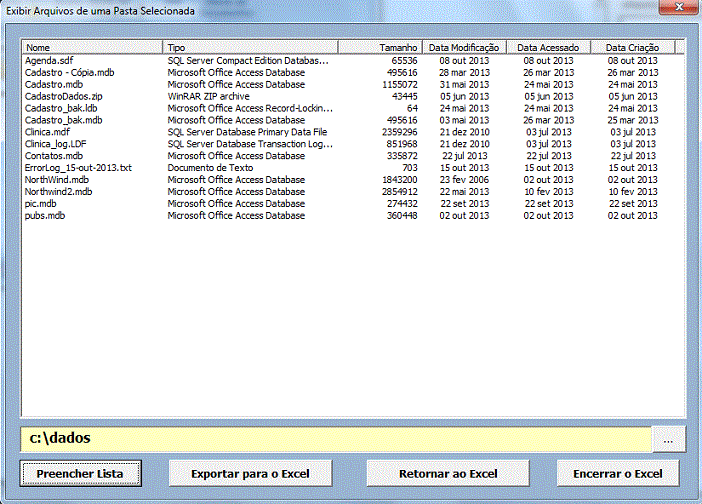The width and height of the screenshot is (702, 504).
Task: Click SQL Server Database Primary Data File cell
Action: point(247,132)
